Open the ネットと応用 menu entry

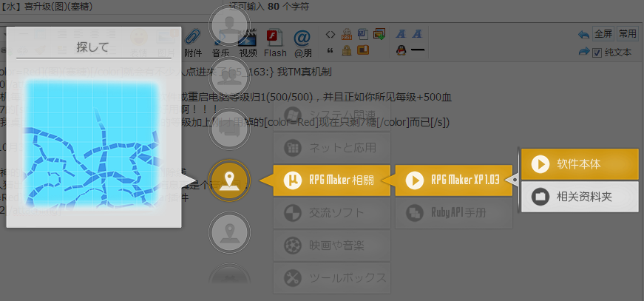tap(331, 147)
